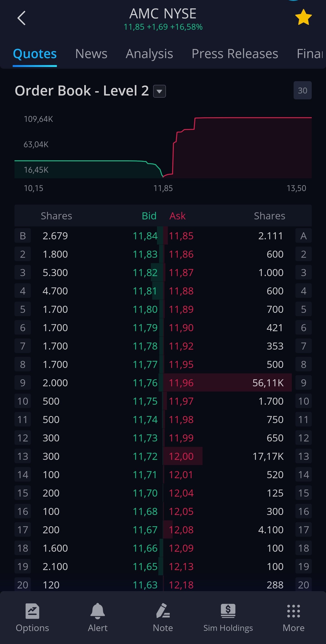Select ask shares 421

click(x=275, y=328)
